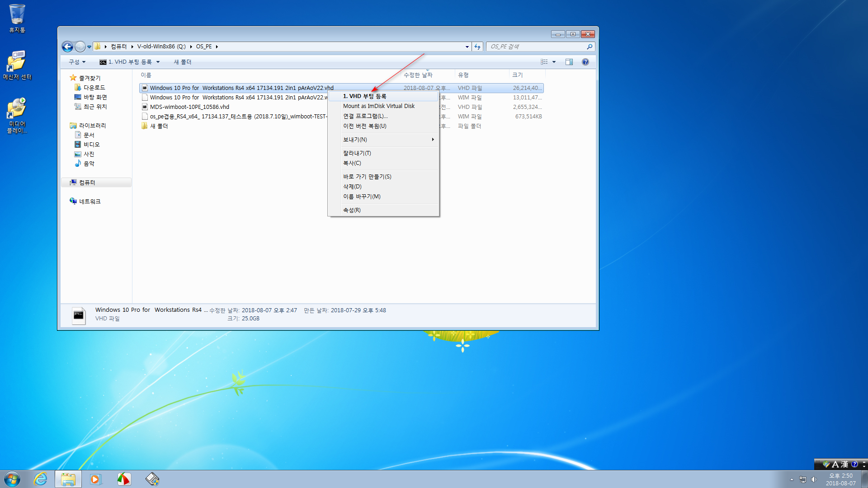Launch Internet Explorer from taskbar
868x488 pixels.
(41, 479)
